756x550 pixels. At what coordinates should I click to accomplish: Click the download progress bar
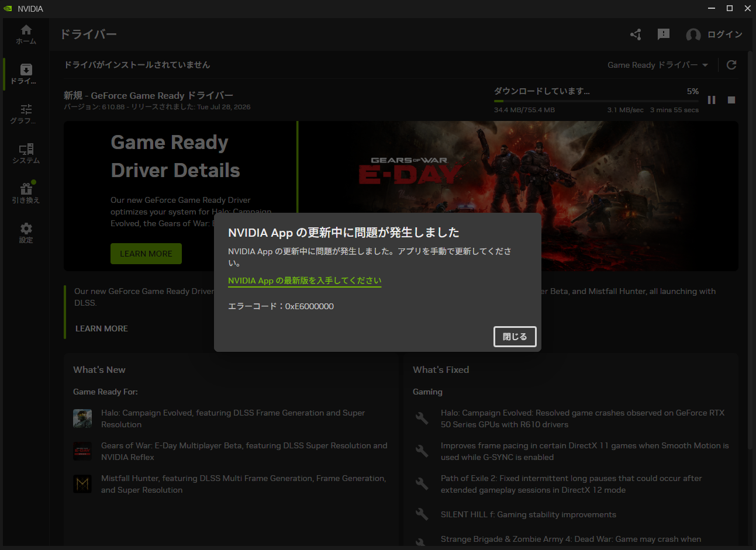click(596, 101)
